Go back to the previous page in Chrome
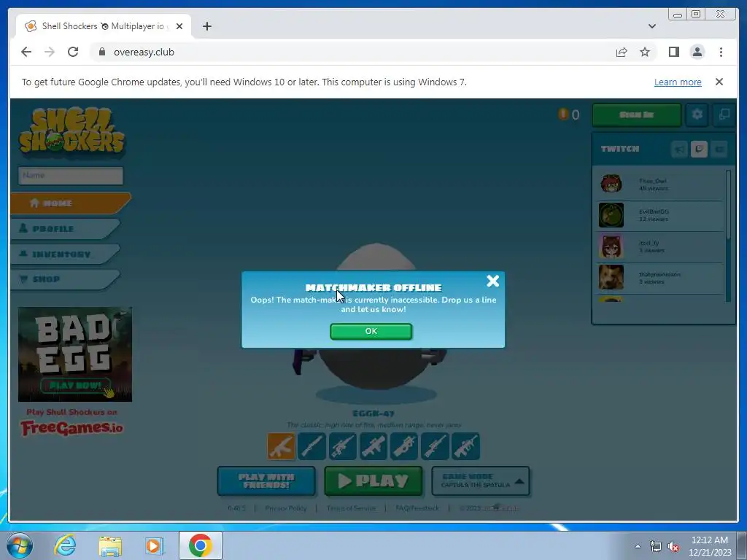The image size is (747, 560). point(26,52)
